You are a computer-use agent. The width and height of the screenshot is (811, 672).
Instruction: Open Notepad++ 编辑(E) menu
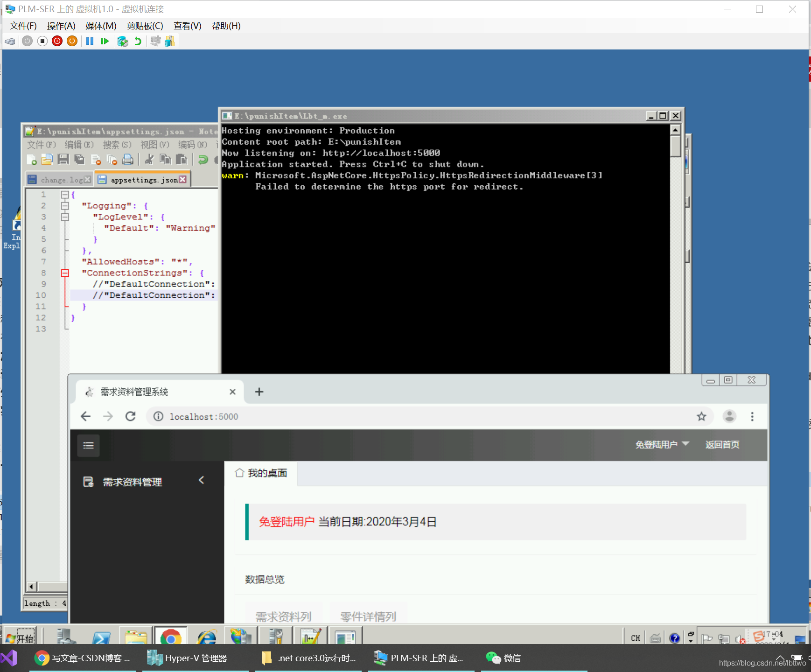point(79,145)
